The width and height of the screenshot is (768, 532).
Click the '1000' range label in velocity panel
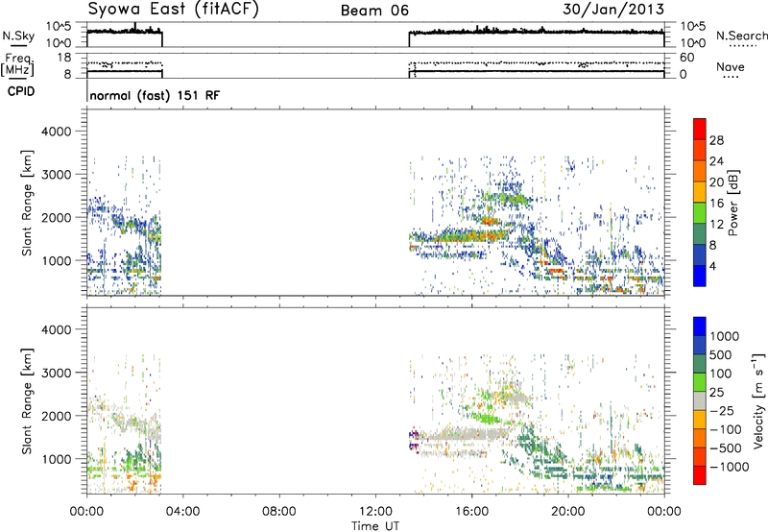(x=57, y=459)
